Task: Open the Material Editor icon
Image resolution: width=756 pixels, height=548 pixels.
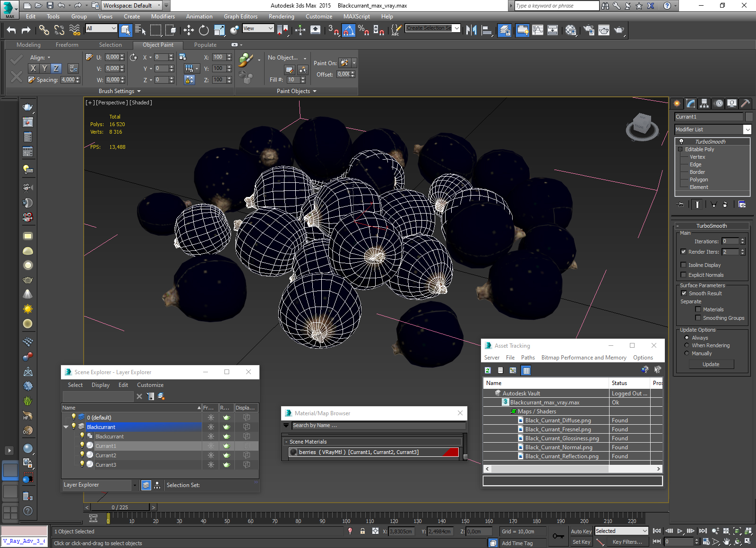Action: (571, 30)
